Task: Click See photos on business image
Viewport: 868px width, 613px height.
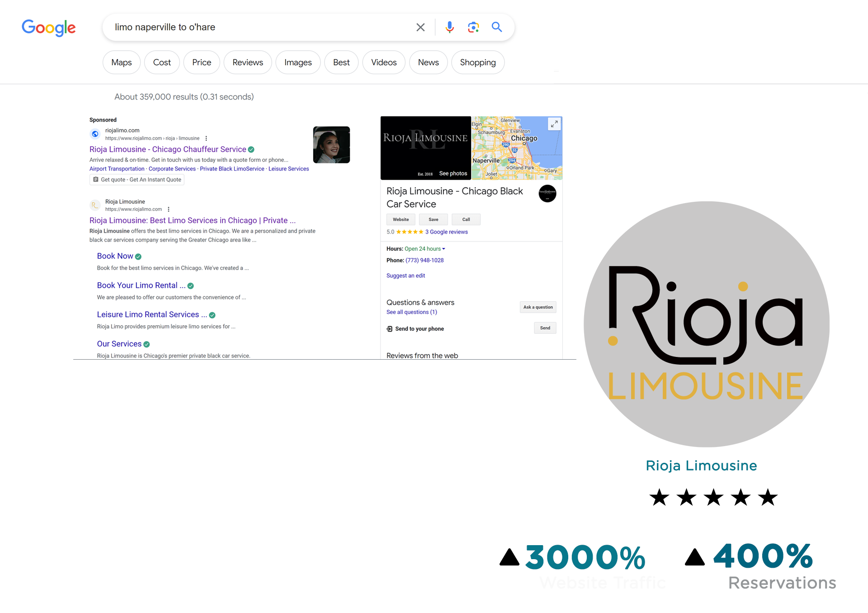Action: pyautogui.click(x=453, y=174)
